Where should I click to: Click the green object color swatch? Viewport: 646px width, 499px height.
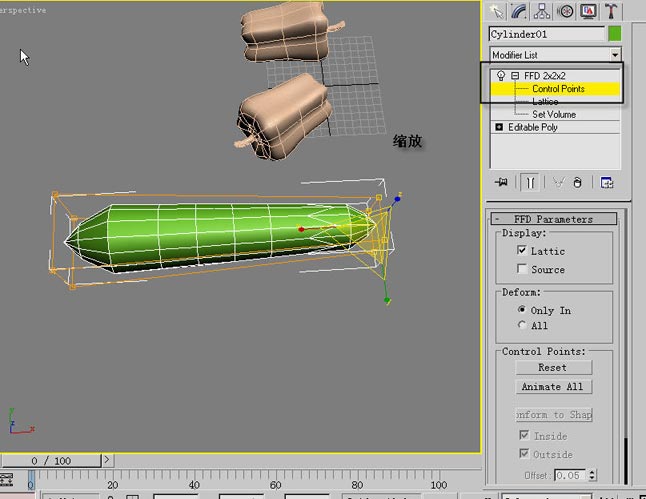(x=614, y=34)
